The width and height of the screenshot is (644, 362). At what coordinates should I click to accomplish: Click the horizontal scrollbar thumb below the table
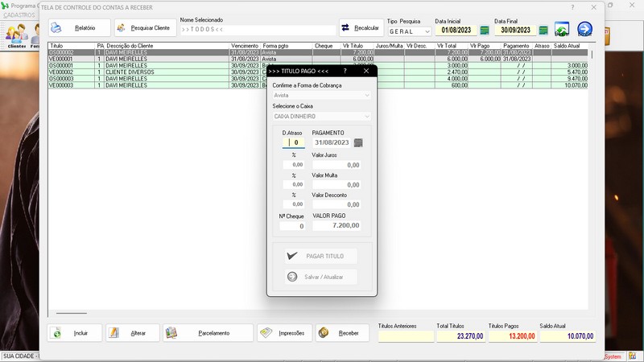pos(72,313)
